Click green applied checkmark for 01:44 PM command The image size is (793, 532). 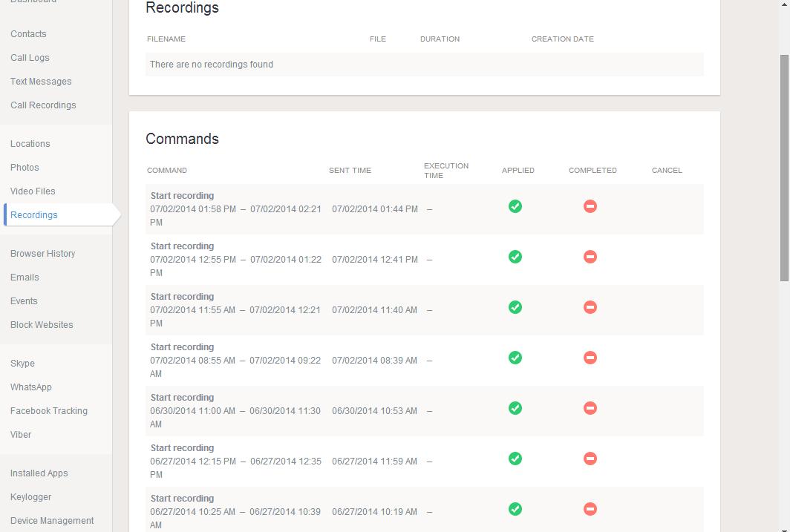click(x=515, y=206)
